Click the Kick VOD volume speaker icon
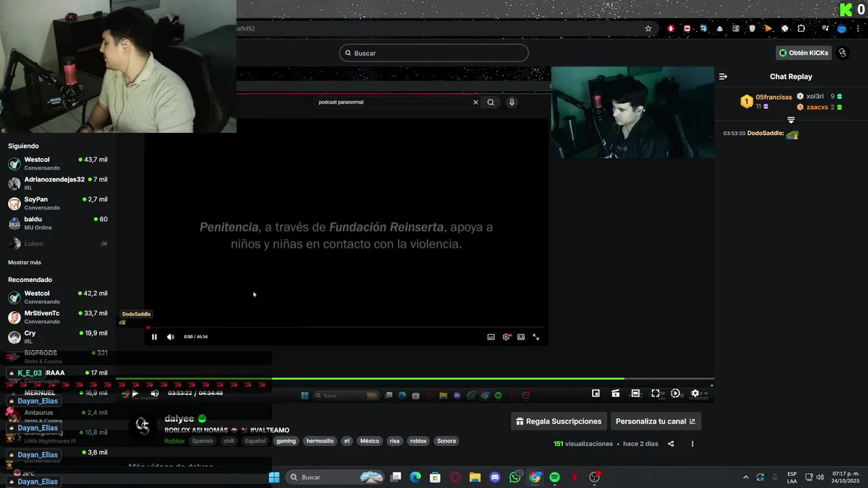868x488 pixels. 155,393
